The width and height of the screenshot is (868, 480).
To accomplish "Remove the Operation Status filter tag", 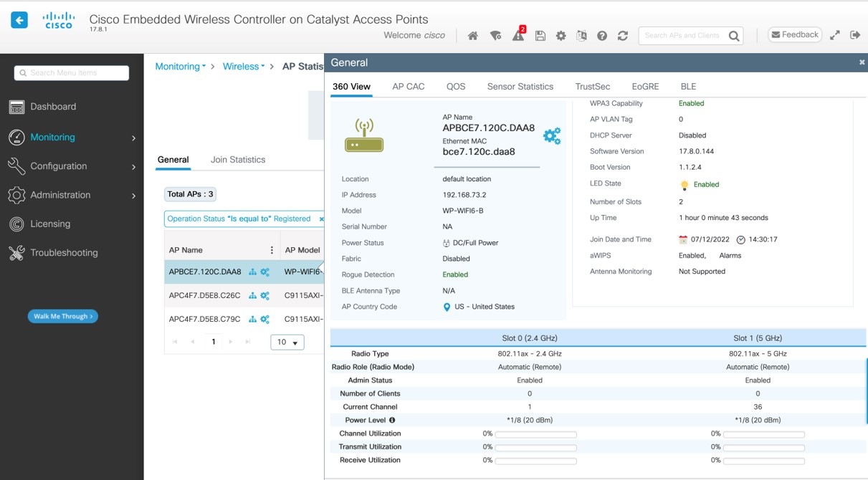I will (x=321, y=219).
